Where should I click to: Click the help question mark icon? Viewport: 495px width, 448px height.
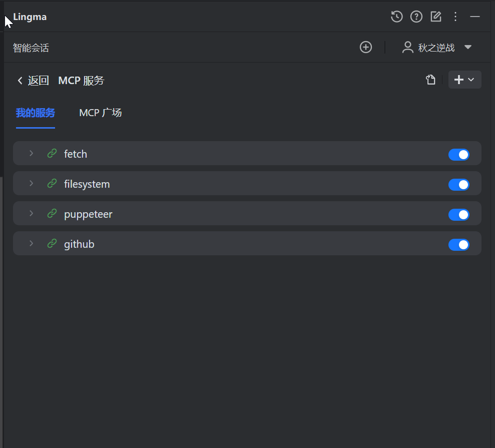click(416, 17)
